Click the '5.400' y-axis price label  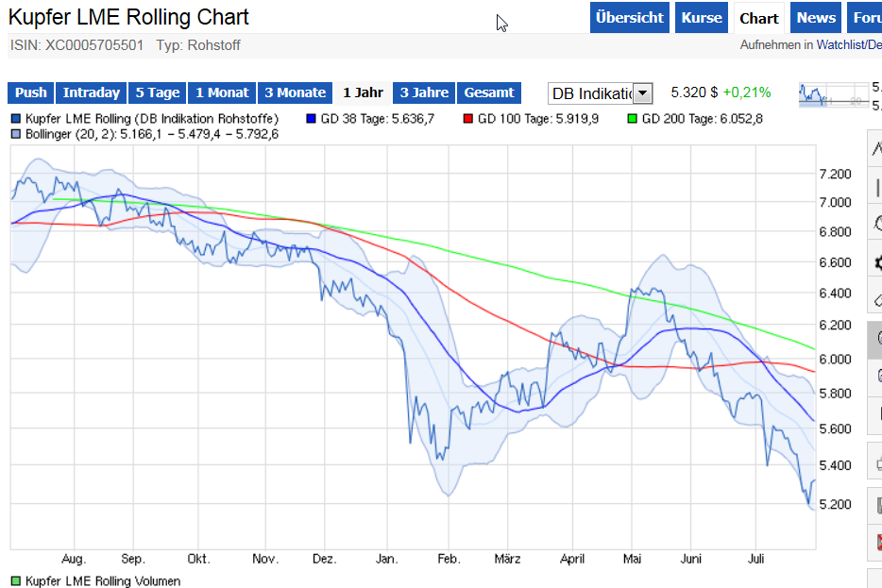pyautogui.click(x=836, y=465)
